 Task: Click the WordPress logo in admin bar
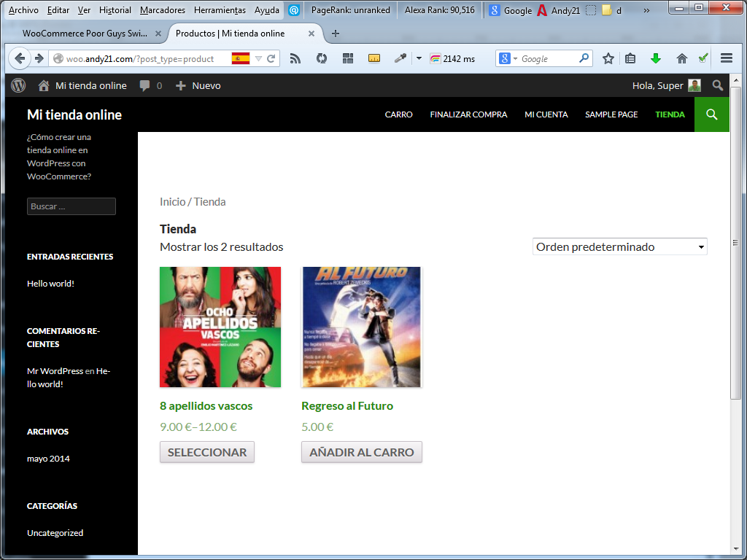[x=18, y=86]
